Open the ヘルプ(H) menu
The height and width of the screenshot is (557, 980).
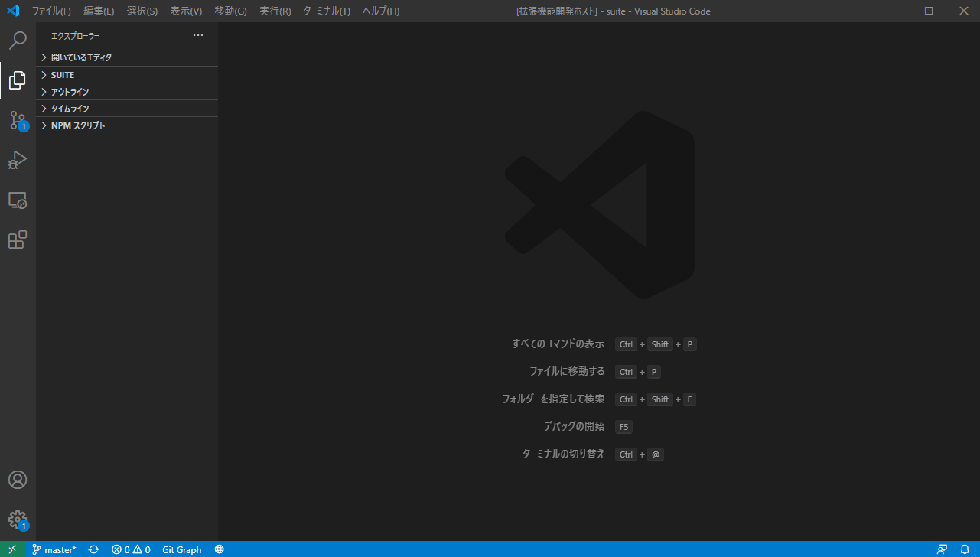tap(381, 11)
